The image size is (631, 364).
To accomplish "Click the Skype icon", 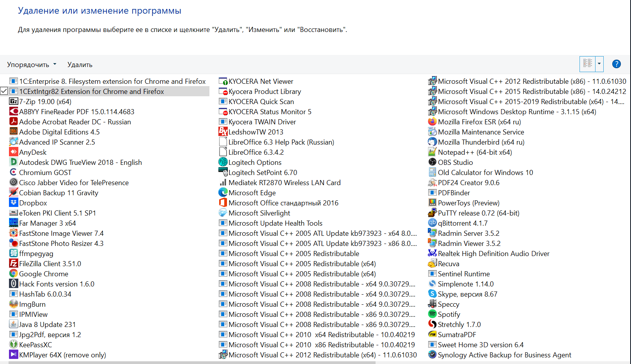I will pos(432,294).
